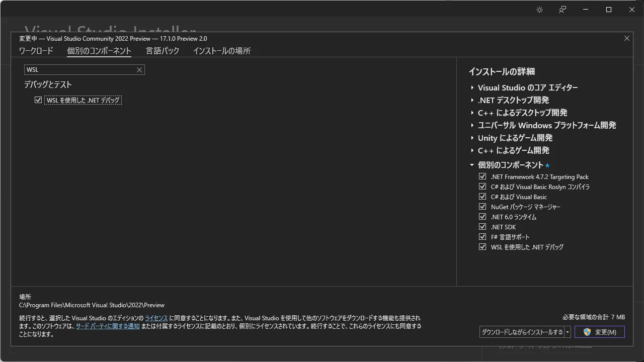The image size is (644, 362).
Task: Open the ダウンロードしながらインストールする dropdown arrow
Action: point(568,332)
